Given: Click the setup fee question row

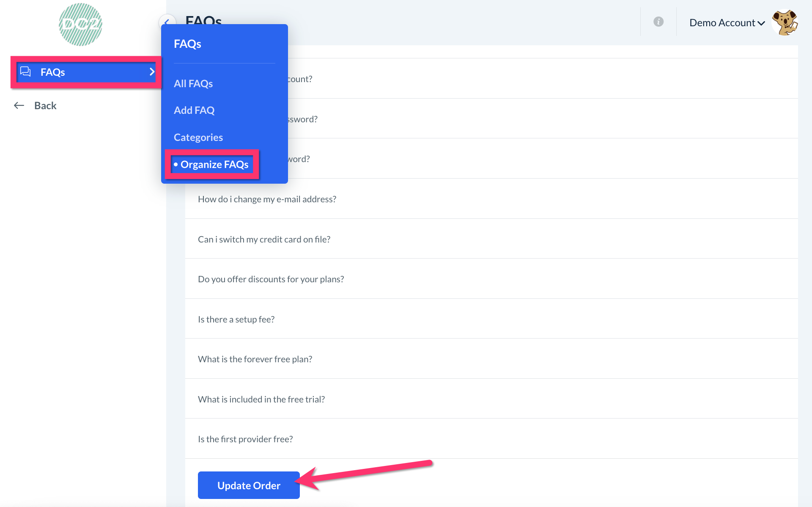Looking at the screenshot, I should pos(236,319).
